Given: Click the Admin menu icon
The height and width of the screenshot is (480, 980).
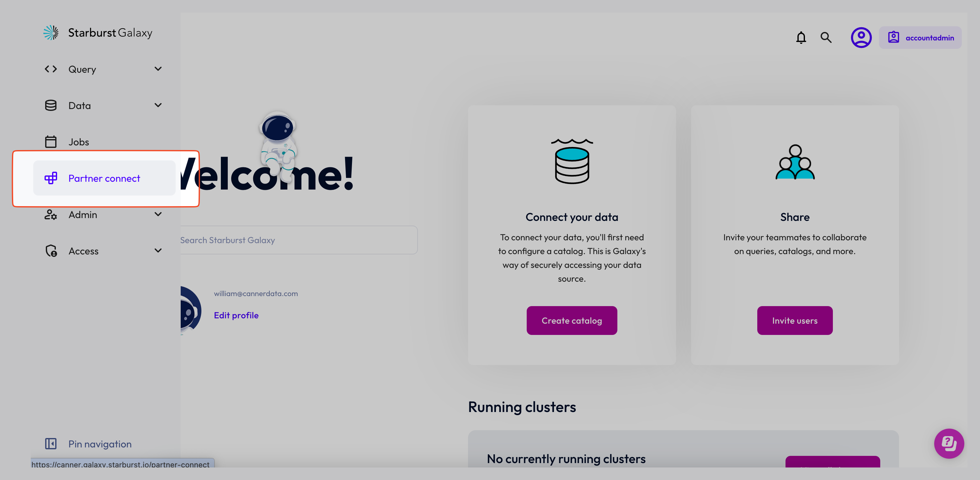Looking at the screenshot, I should (51, 214).
